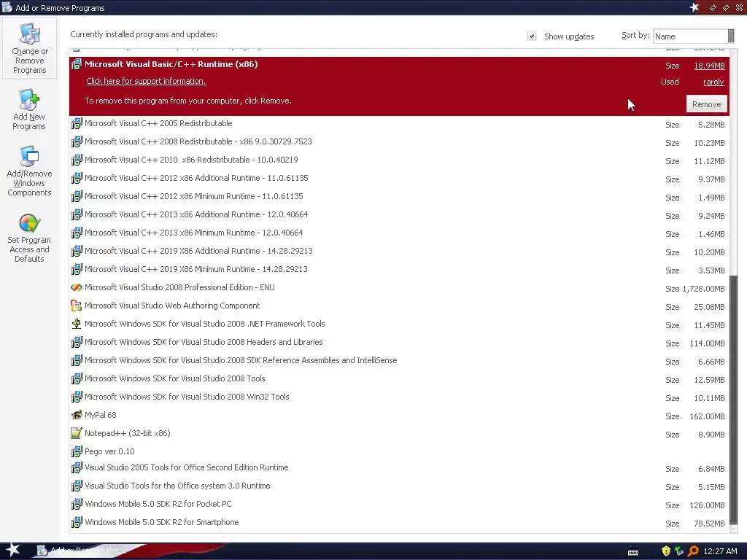Click the 162.00MB size of MyPal
This screenshot has height=560, width=747.
(x=707, y=416)
